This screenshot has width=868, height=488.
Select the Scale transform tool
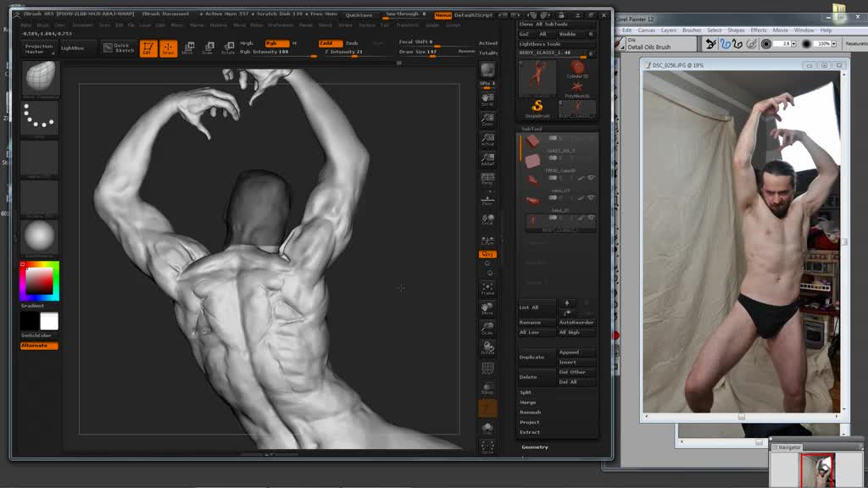(209, 48)
